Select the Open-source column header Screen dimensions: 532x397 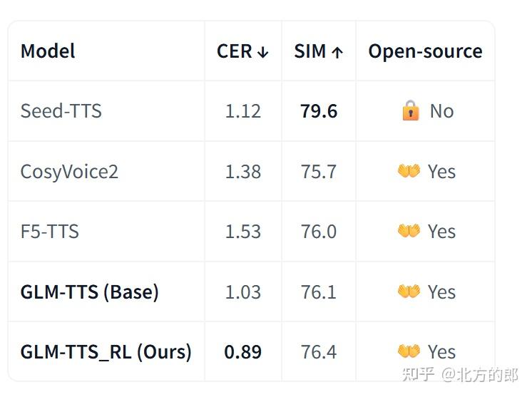click(x=425, y=51)
